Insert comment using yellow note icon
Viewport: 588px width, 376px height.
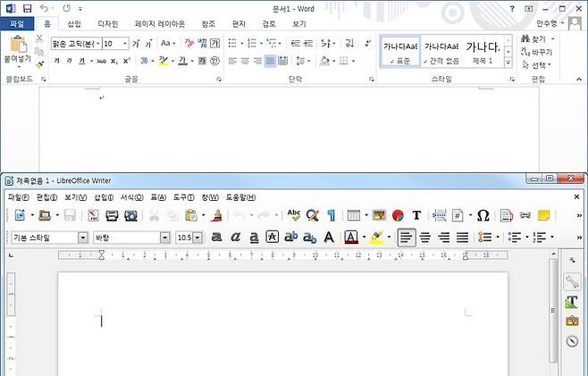click(x=543, y=215)
